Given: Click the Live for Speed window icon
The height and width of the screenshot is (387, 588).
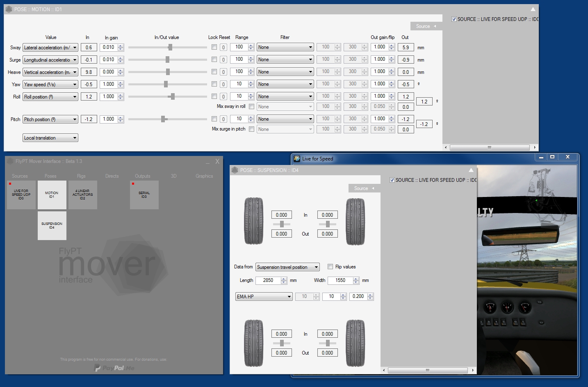Looking at the screenshot, I should coord(297,158).
